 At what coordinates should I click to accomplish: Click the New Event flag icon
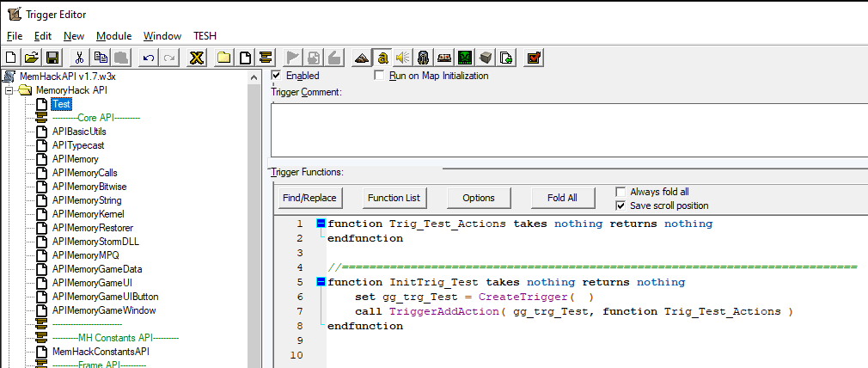click(x=292, y=58)
